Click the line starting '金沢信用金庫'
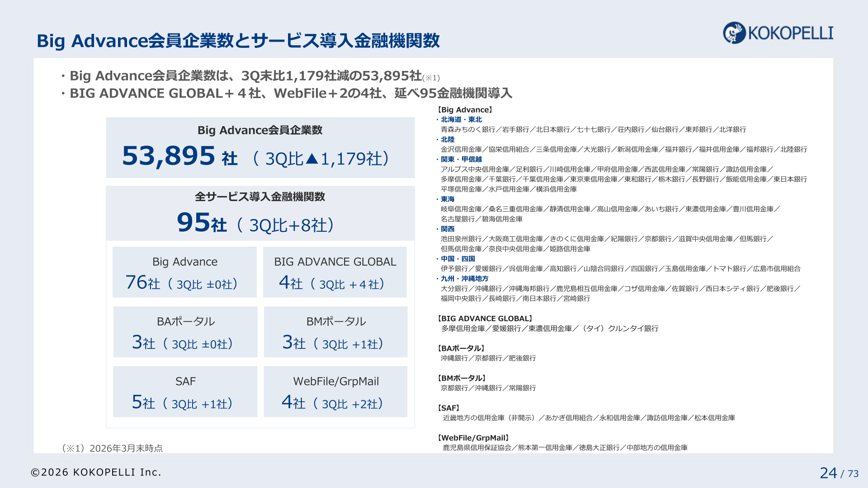868x488 pixels. point(624,150)
